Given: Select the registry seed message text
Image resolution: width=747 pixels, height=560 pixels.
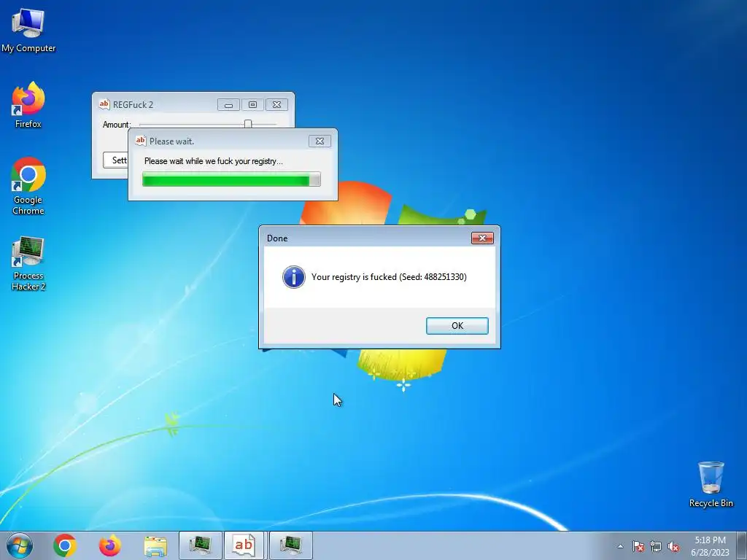Looking at the screenshot, I should click(x=389, y=276).
